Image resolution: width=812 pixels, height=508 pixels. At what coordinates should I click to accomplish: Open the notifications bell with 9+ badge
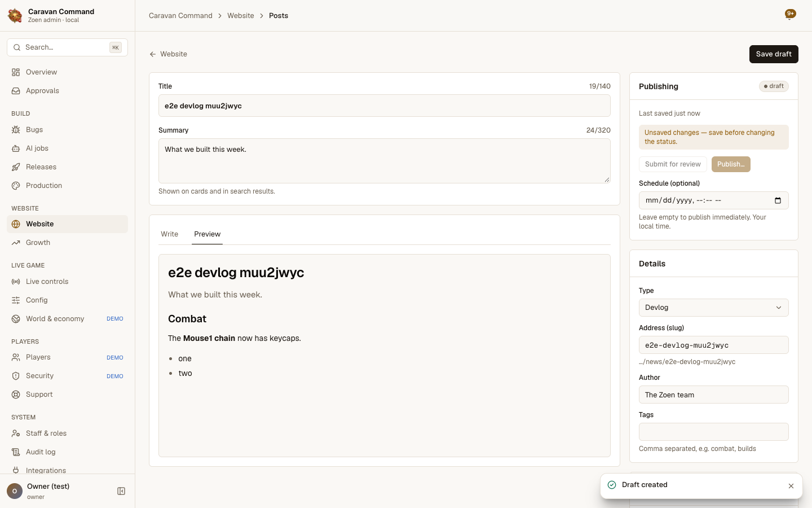pyautogui.click(x=790, y=15)
